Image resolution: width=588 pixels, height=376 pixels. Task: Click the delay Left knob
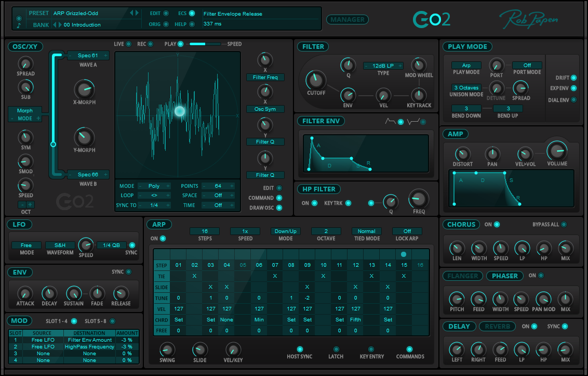point(457,349)
